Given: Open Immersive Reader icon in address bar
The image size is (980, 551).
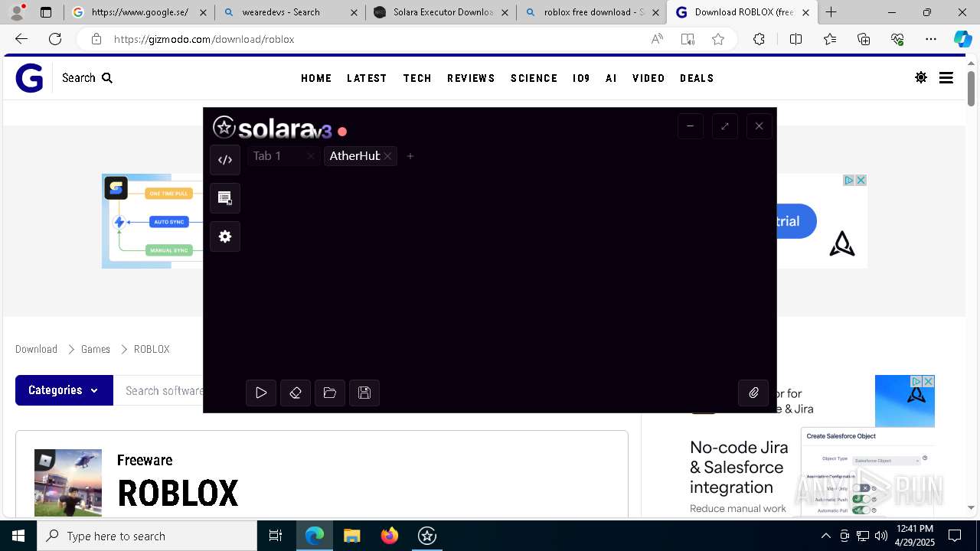Looking at the screenshot, I should click(688, 39).
